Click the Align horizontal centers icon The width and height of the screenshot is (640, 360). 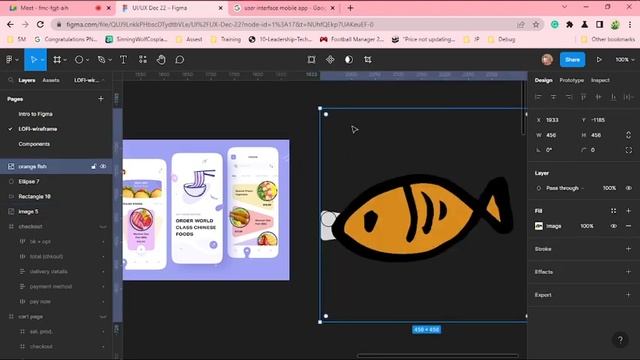tap(553, 97)
